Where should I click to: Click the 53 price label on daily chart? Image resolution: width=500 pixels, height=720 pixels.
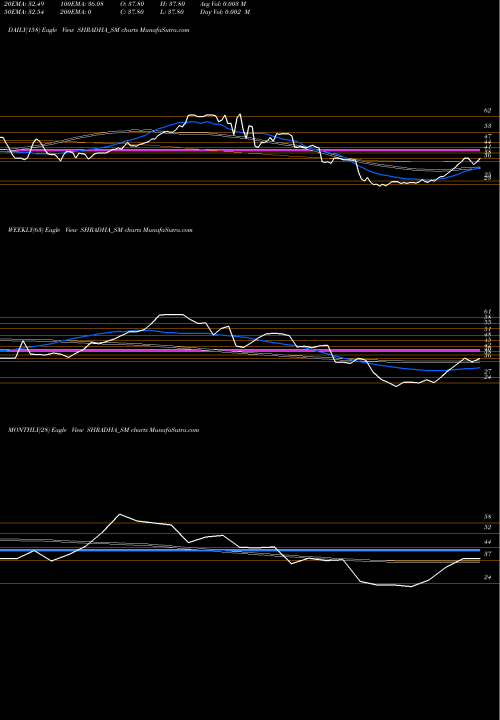[488, 126]
